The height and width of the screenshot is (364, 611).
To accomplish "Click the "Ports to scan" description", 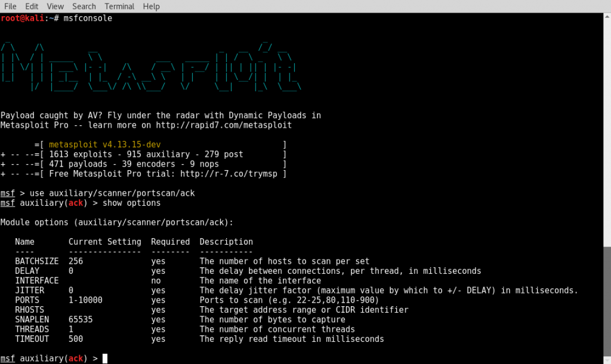I will pyautogui.click(x=289, y=300).
